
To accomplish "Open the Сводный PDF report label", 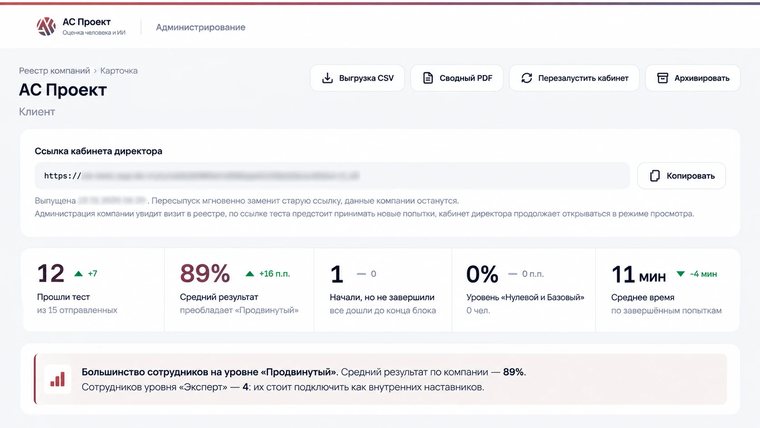I will click(466, 78).
